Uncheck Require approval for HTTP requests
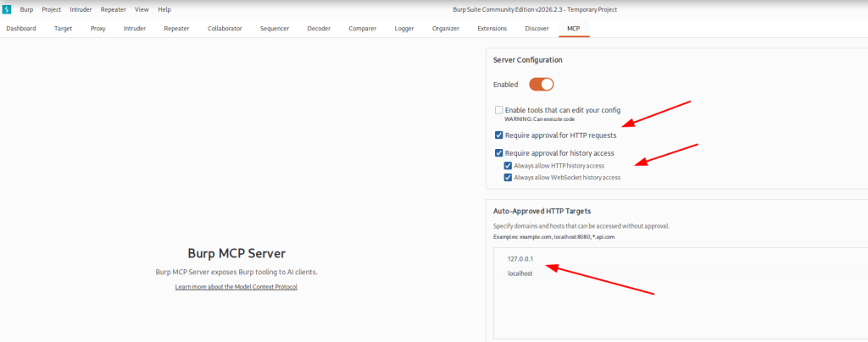The height and width of the screenshot is (342, 868). tap(499, 135)
